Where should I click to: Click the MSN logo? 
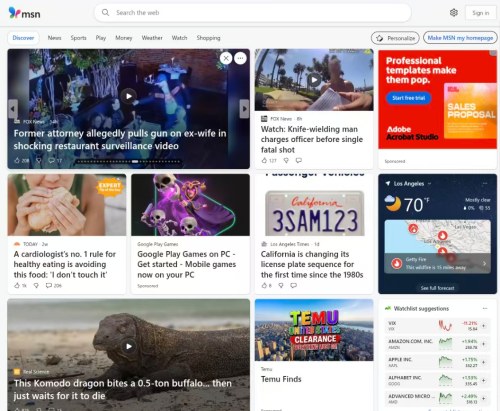[24, 13]
